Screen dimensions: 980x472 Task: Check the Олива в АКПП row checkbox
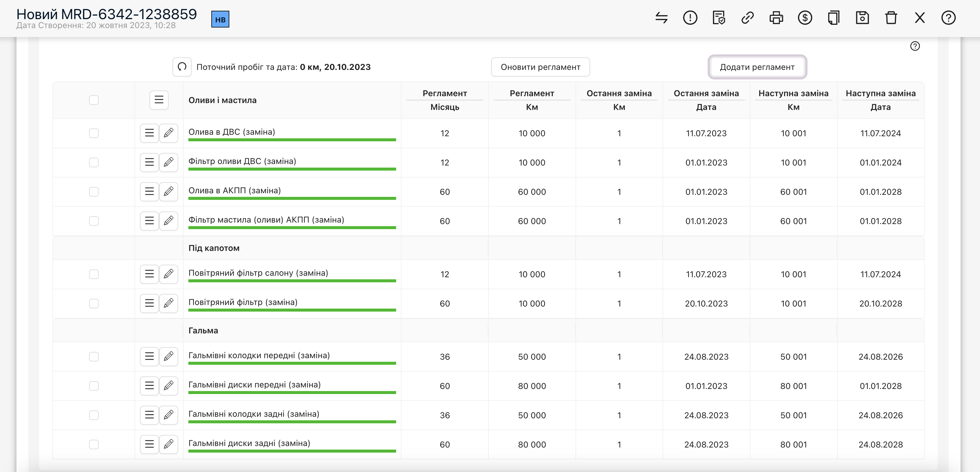[94, 191]
